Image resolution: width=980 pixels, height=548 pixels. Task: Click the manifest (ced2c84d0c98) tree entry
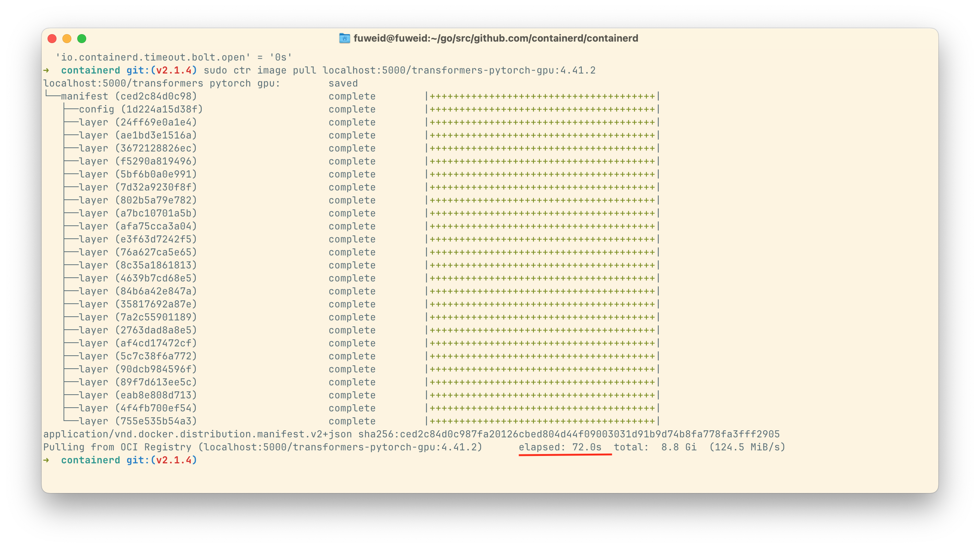[x=129, y=96]
